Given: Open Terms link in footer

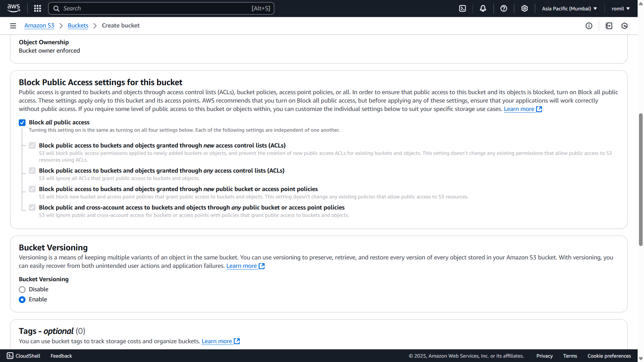Looking at the screenshot, I should click(x=570, y=356).
